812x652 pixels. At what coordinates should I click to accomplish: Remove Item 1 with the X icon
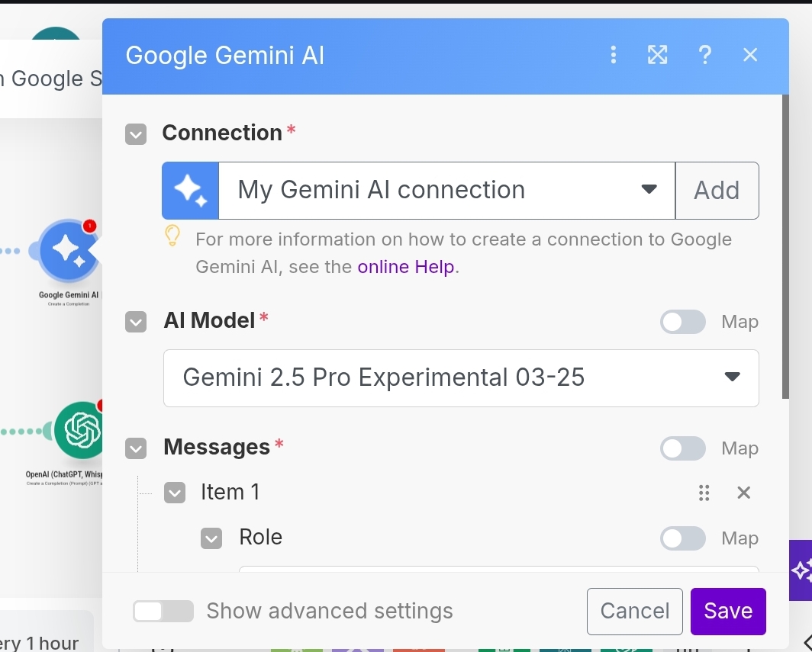[743, 493]
